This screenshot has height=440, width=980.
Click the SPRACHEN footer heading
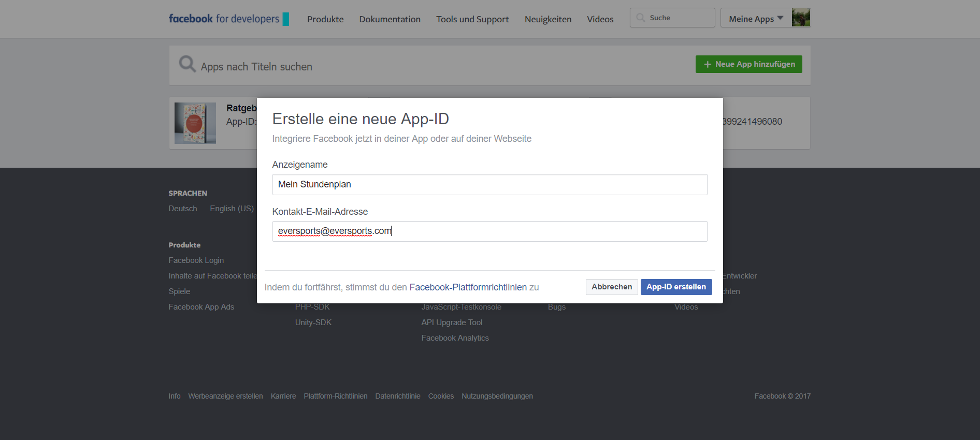point(188,193)
